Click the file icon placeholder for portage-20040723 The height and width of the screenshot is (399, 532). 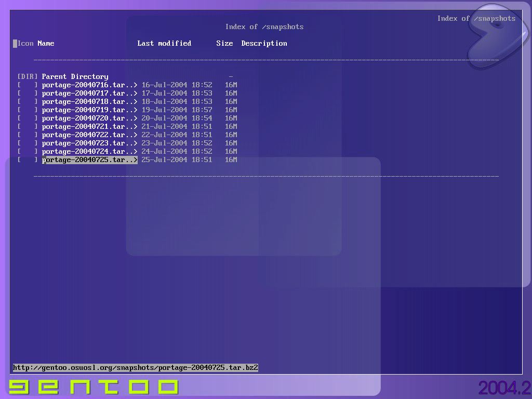(x=28, y=143)
